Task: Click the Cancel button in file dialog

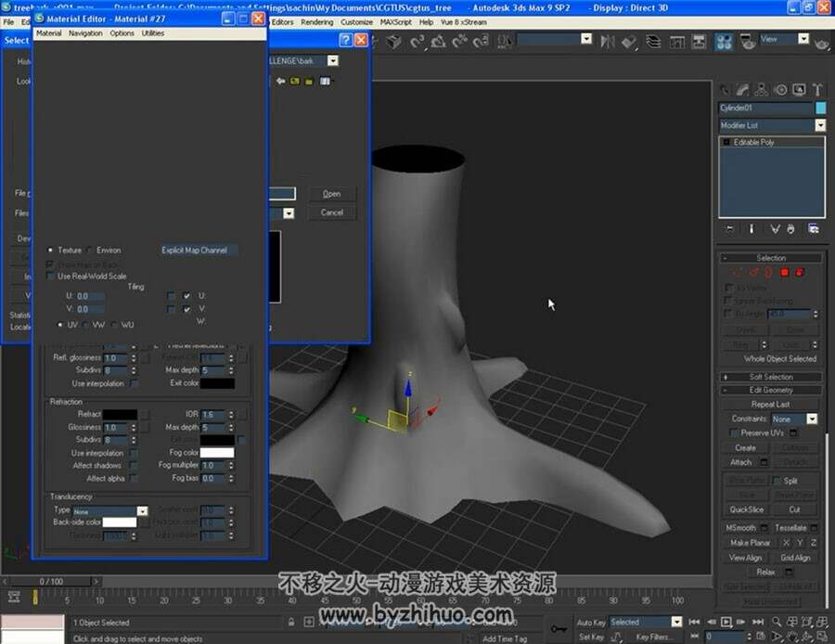Action: coord(332,213)
